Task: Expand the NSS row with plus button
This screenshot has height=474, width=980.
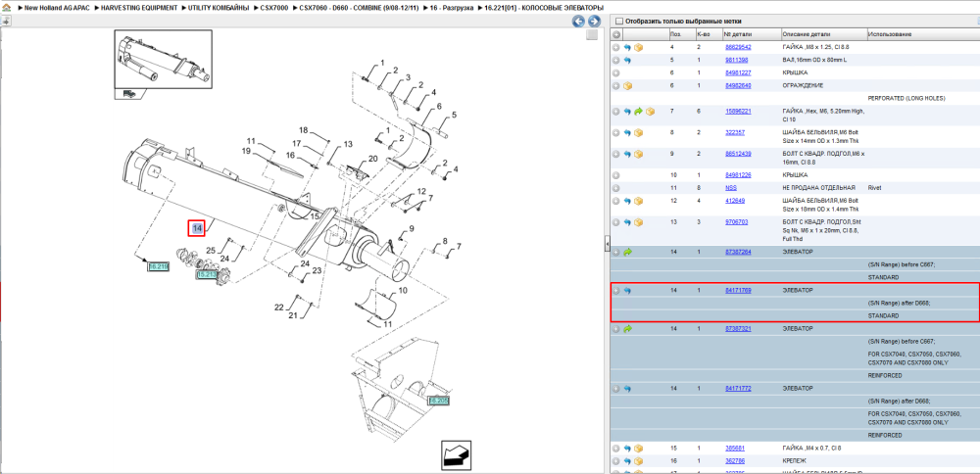Action: (616, 188)
